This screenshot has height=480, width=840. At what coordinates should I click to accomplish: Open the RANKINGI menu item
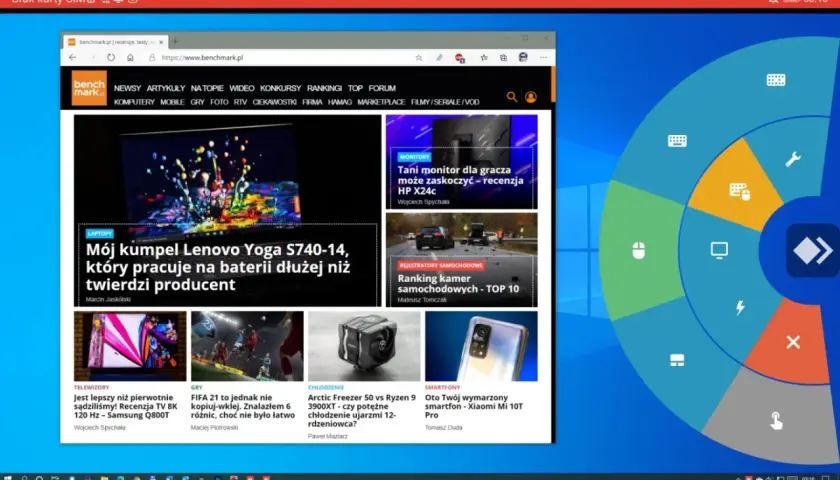tap(325, 88)
